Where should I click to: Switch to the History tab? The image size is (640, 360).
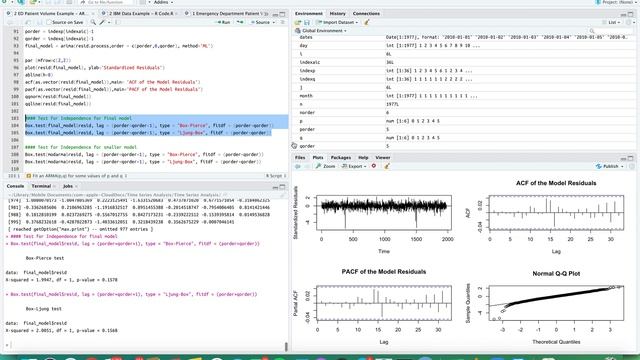coord(338,13)
